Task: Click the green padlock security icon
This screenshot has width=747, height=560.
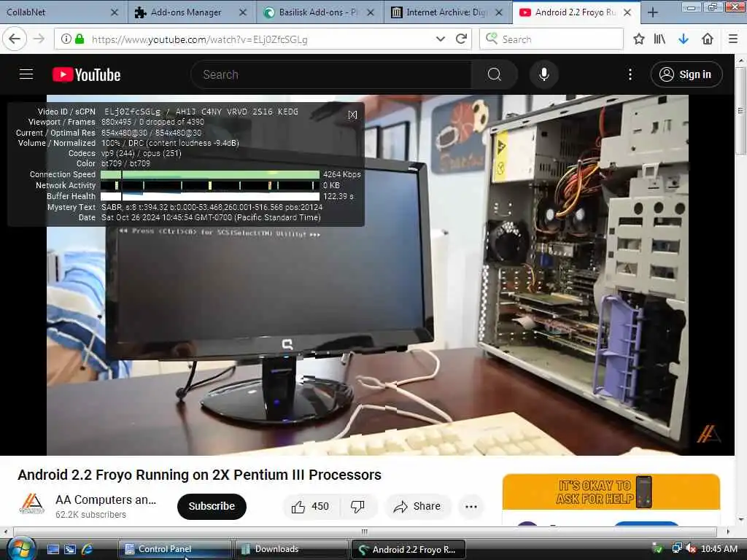Action: pos(80,39)
